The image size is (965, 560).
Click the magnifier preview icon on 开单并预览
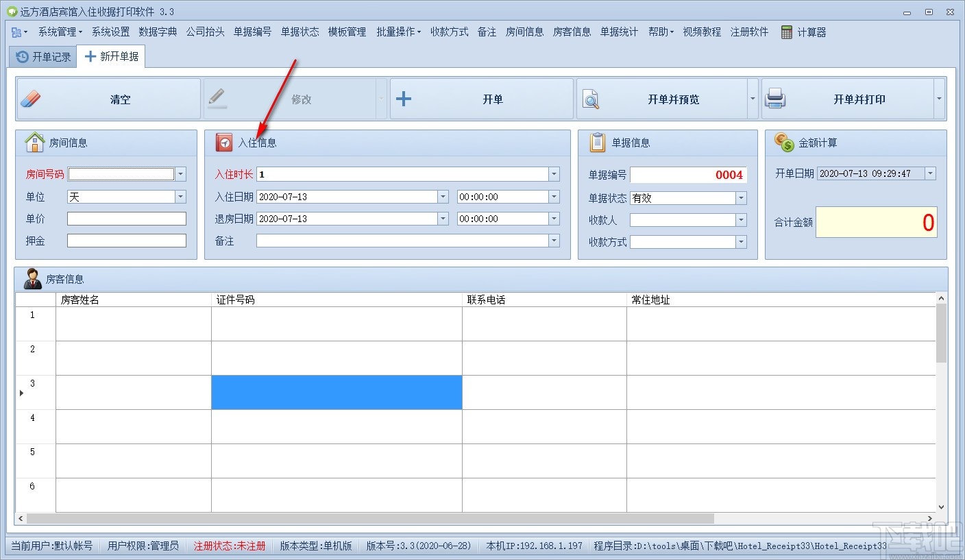(591, 100)
